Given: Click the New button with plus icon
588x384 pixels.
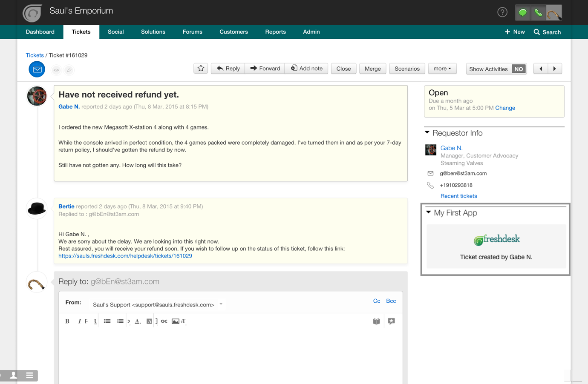Looking at the screenshot, I should pyautogui.click(x=515, y=32).
